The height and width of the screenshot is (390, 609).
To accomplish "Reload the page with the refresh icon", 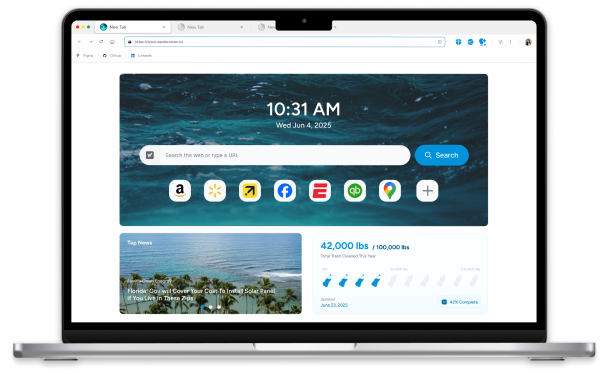I will pyautogui.click(x=101, y=42).
